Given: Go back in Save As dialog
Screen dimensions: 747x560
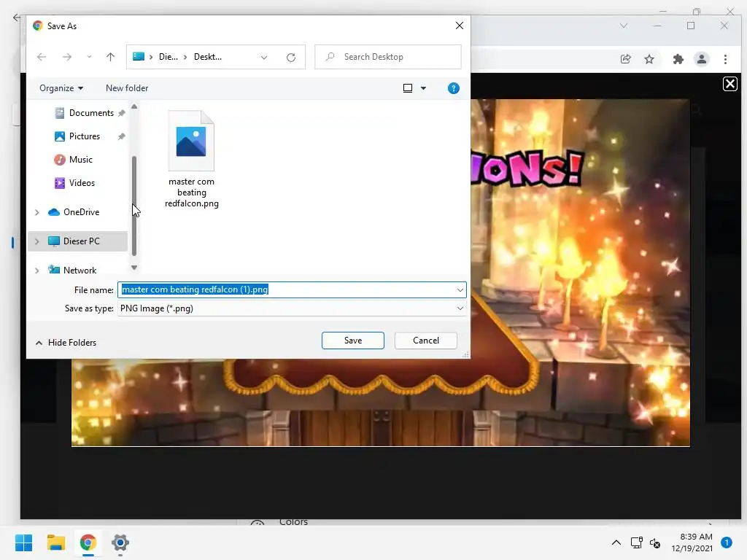Looking at the screenshot, I should [x=42, y=57].
